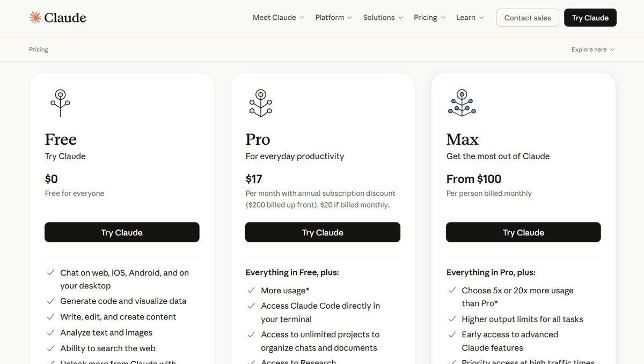Image resolution: width=644 pixels, height=364 pixels.
Task: Expand the Meet Claude dropdown menu
Action: click(278, 18)
